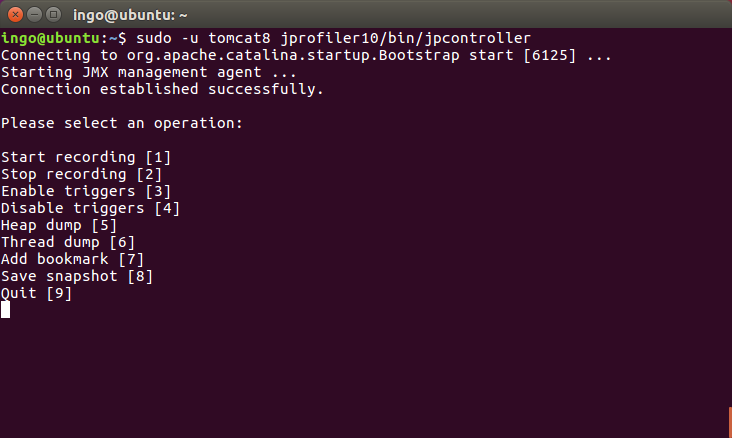Click the 'Heap dump [5]' line

59,225
